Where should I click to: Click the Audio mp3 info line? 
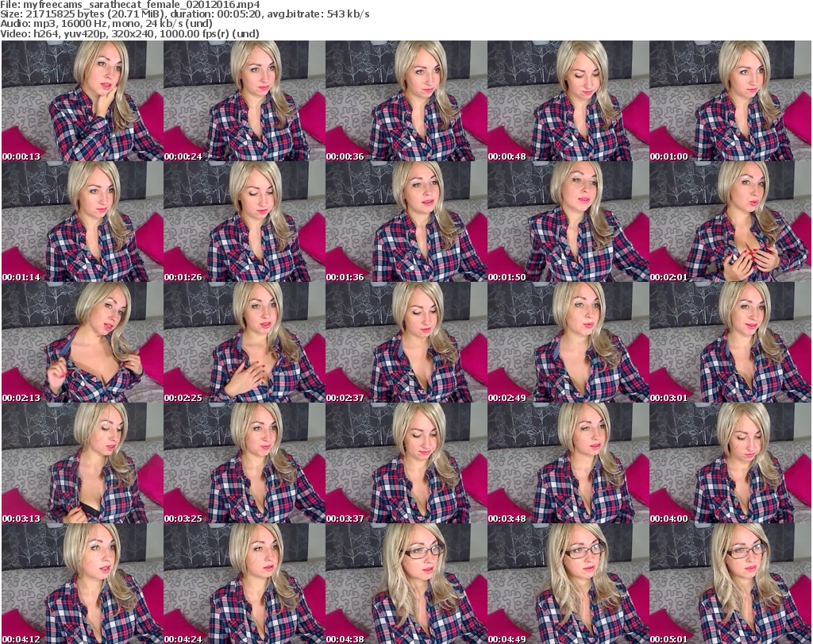(106, 24)
